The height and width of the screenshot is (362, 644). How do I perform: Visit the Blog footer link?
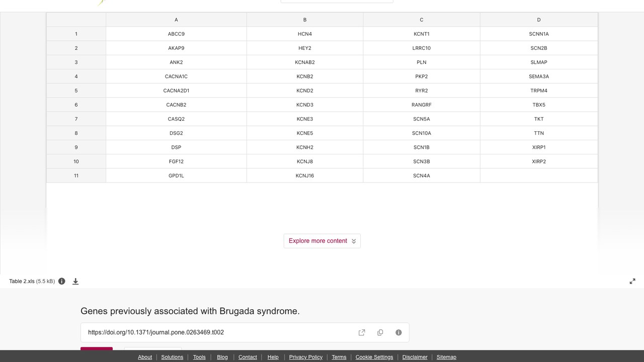click(222, 357)
